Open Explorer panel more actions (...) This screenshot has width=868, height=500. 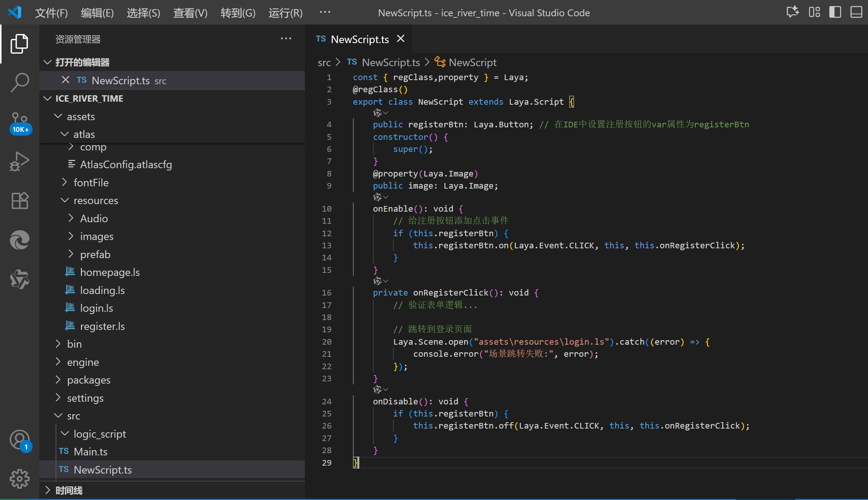286,39
